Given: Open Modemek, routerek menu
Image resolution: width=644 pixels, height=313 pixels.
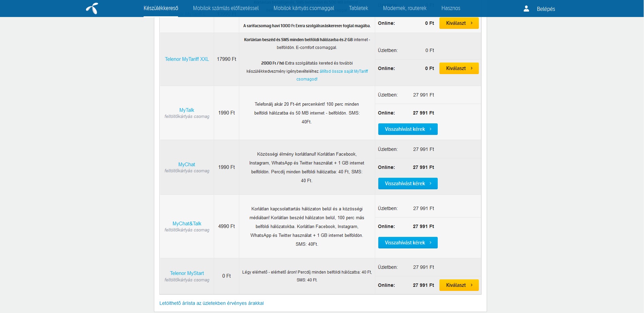Looking at the screenshot, I should [x=405, y=8].
